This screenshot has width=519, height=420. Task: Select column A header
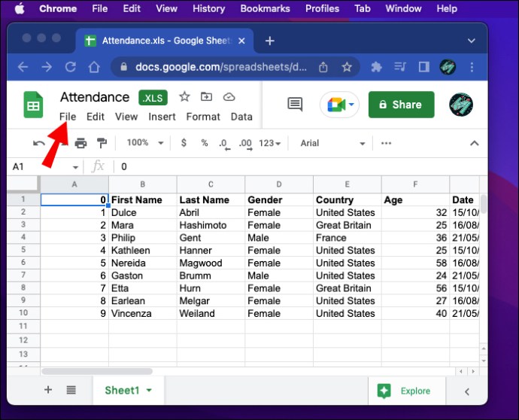[x=74, y=184]
